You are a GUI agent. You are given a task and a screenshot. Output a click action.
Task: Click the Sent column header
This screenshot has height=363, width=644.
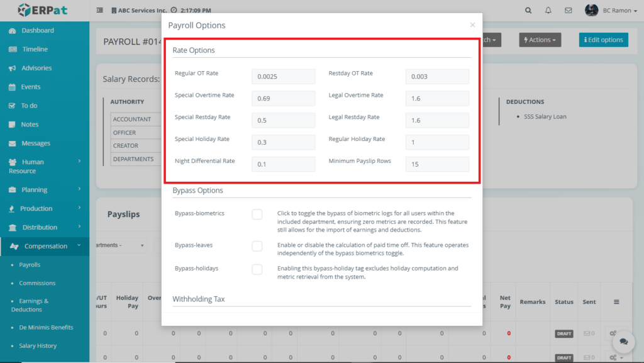point(589,302)
